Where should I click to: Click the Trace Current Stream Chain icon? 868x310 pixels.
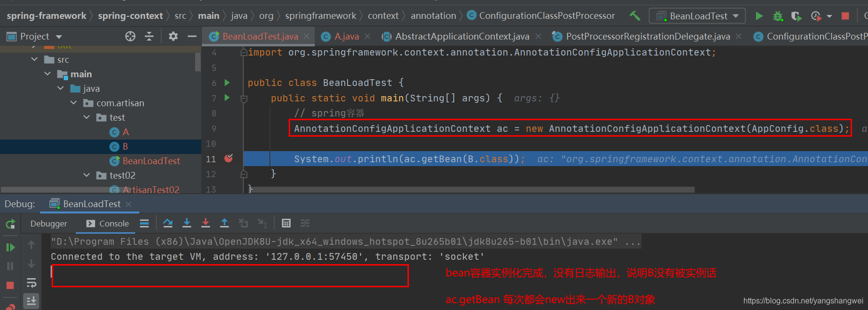coord(305,223)
